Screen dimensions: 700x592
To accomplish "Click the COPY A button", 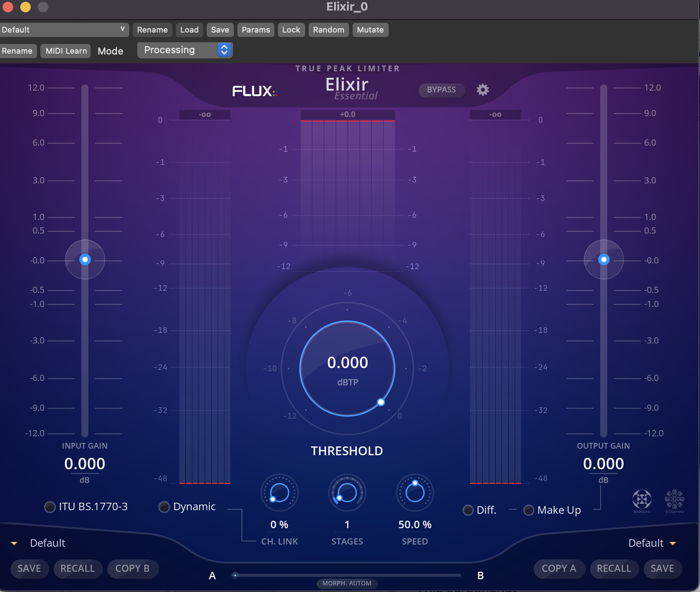I will [x=559, y=569].
